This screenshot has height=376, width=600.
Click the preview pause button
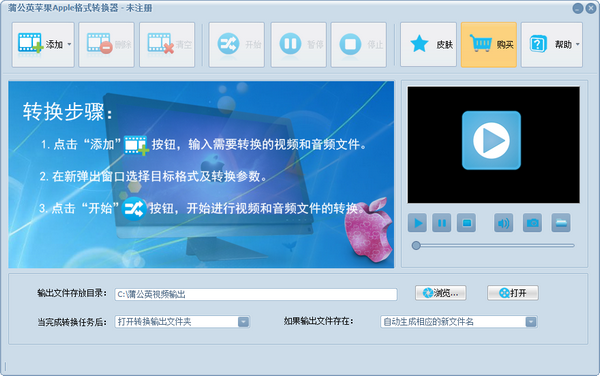point(442,223)
